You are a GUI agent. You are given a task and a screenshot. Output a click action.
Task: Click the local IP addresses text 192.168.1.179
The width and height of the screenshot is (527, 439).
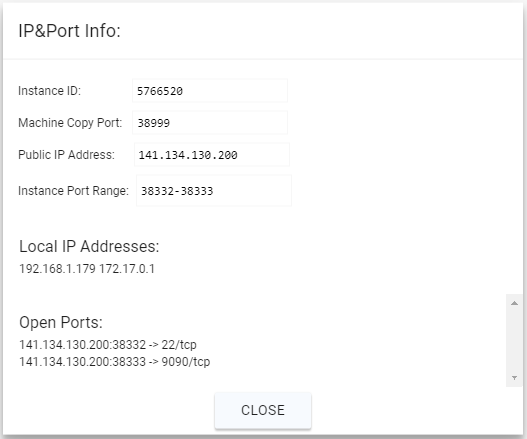pos(57,269)
